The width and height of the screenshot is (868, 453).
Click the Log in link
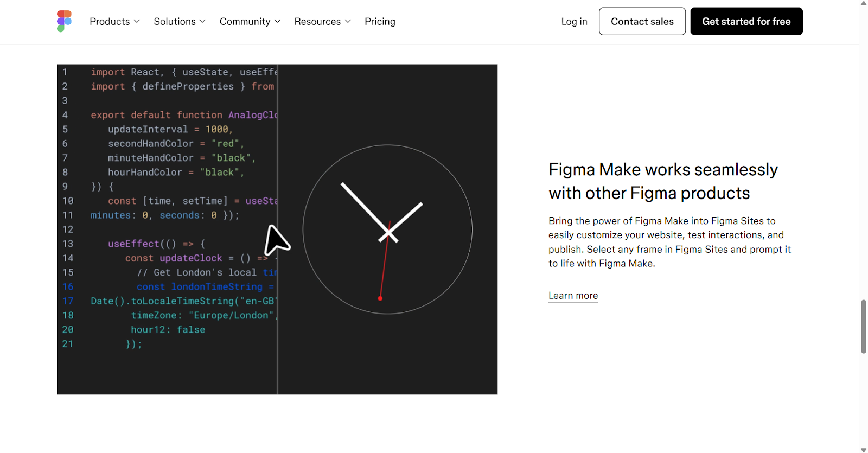point(574,22)
